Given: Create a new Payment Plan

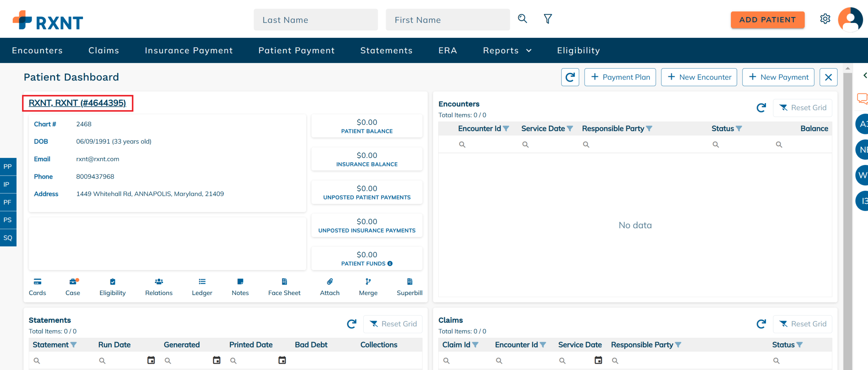Looking at the screenshot, I should [620, 77].
